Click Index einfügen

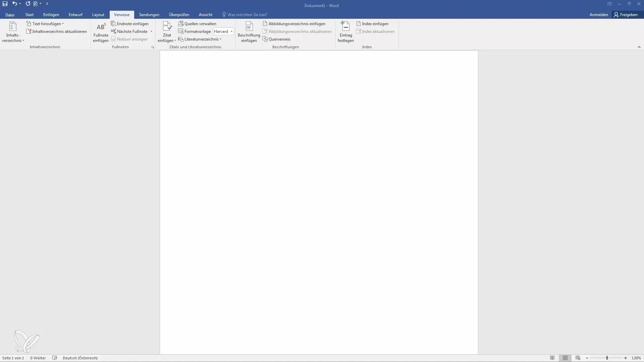pyautogui.click(x=372, y=24)
